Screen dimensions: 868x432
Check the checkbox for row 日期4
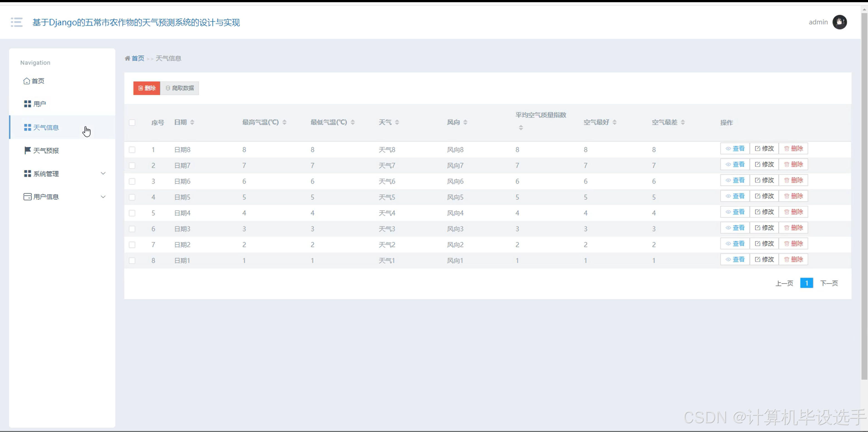pos(132,213)
